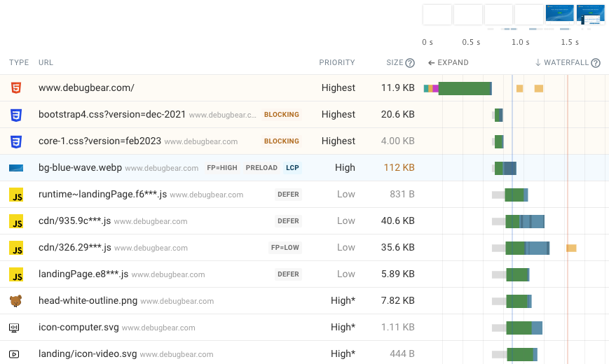This screenshot has height=364, width=609.
Task: Click the DEFER badge on cdn/935.9c***.js row
Action: click(288, 221)
